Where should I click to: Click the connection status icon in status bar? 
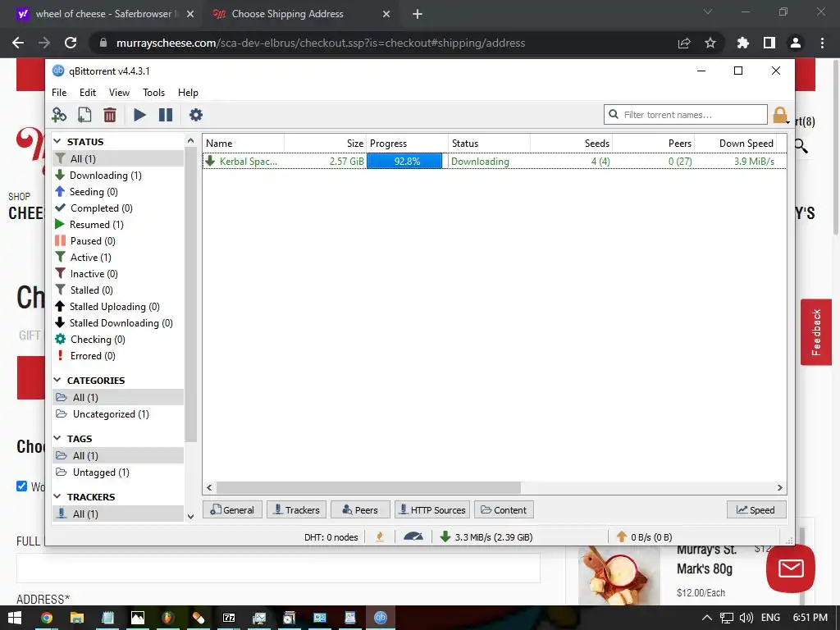[x=380, y=536]
